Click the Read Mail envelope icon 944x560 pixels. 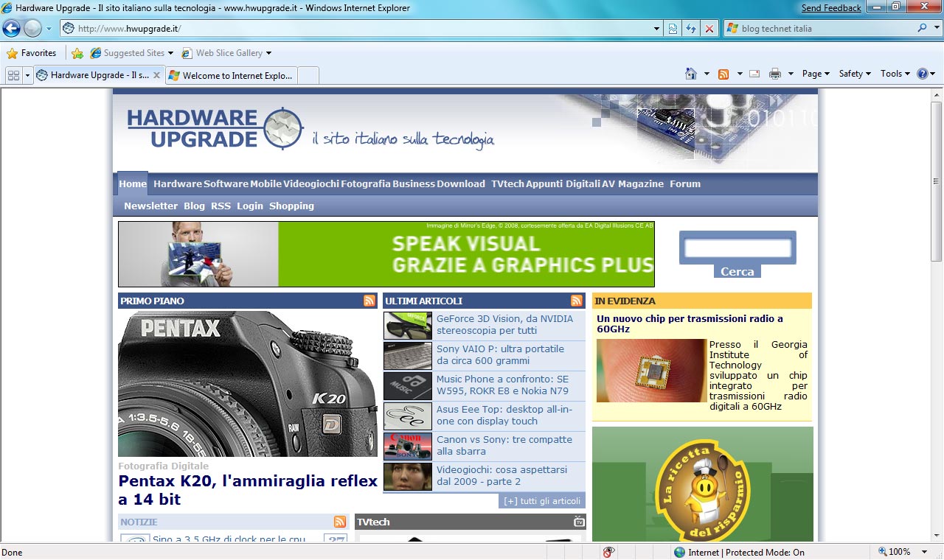click(x=754, y=74)
